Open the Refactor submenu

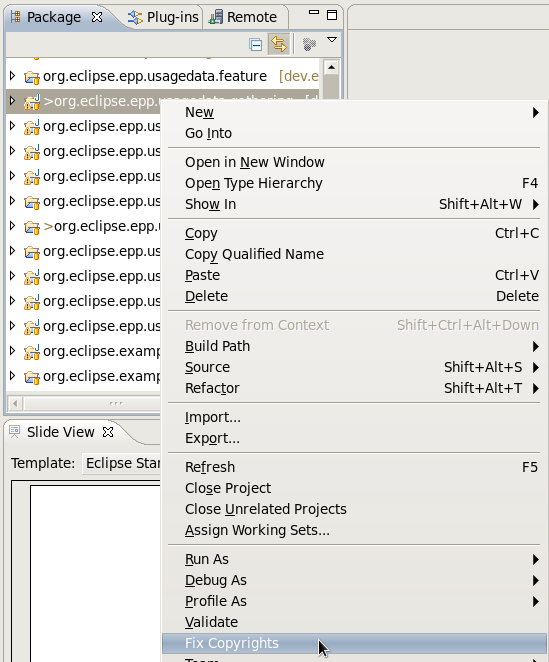[x=354, y=388]
